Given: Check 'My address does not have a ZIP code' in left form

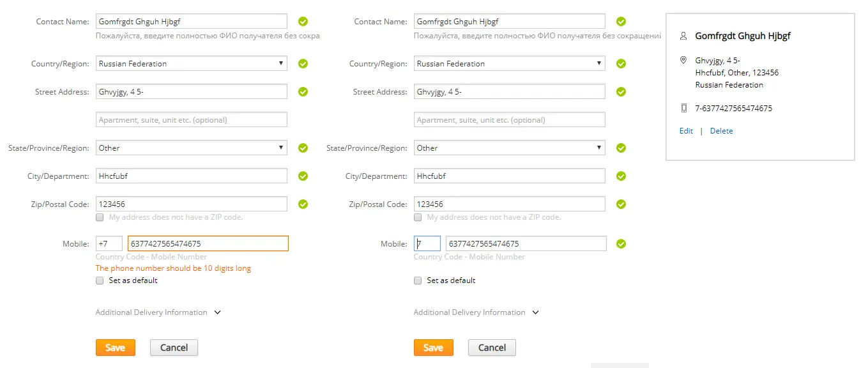Looking at the screenshot, I should click(x=100, y=217).
